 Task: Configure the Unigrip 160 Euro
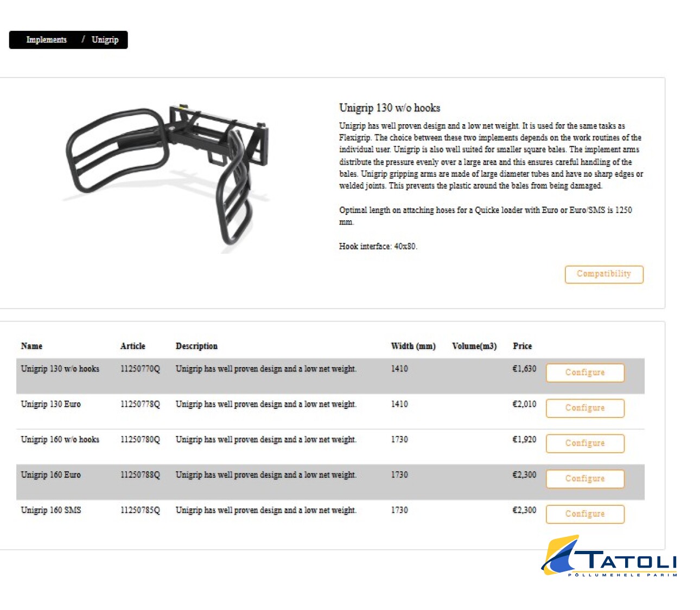pyautogui.click(x=585, y=478)
